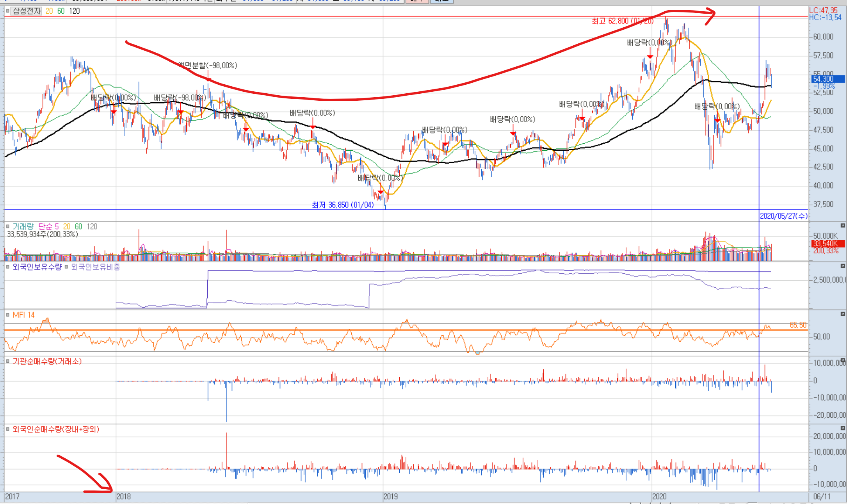Toggle the 거래량 indicator checkbox
This screenshot has width=847, height=504.
7,226
